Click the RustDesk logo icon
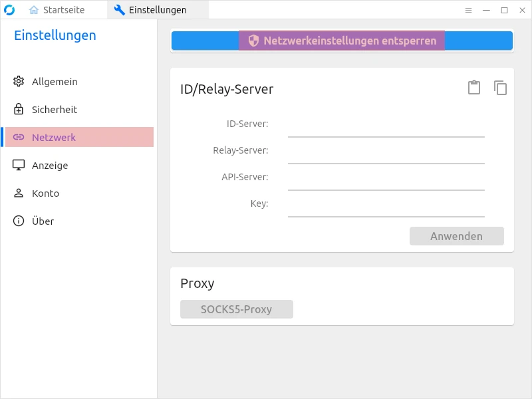 pos(9,9)
